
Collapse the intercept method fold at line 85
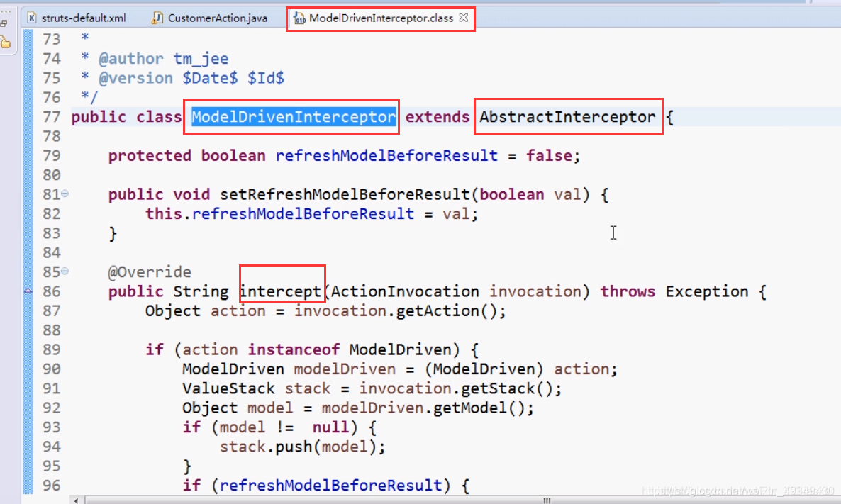tap(65, 271)
